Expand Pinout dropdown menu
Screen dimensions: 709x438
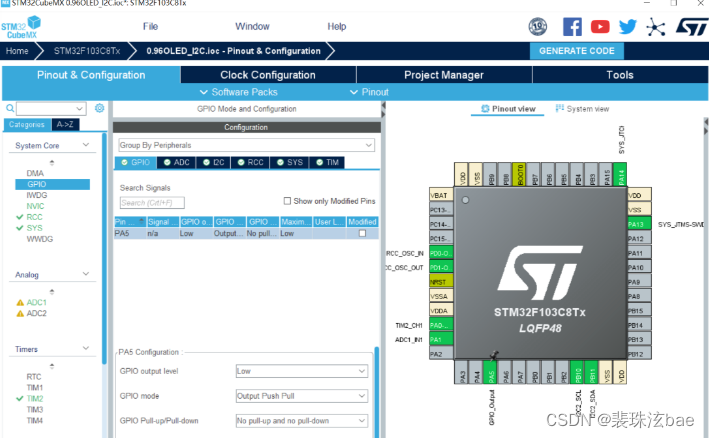369,92
